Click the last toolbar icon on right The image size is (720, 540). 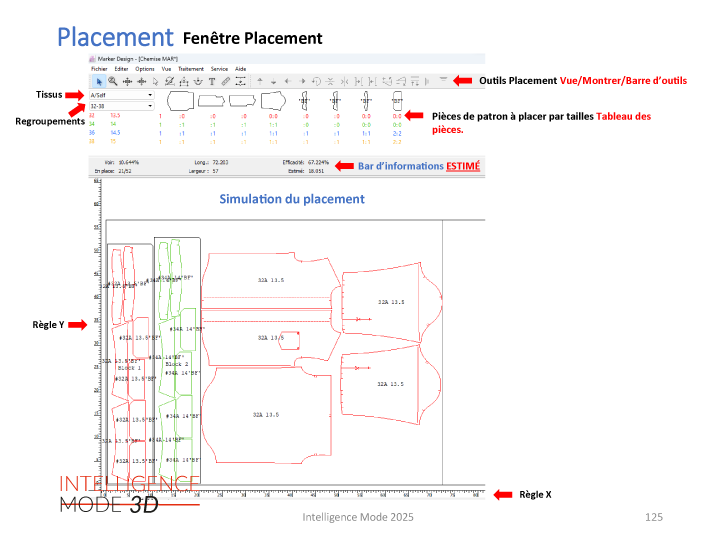pyautogui.click(x=442, y=79)
